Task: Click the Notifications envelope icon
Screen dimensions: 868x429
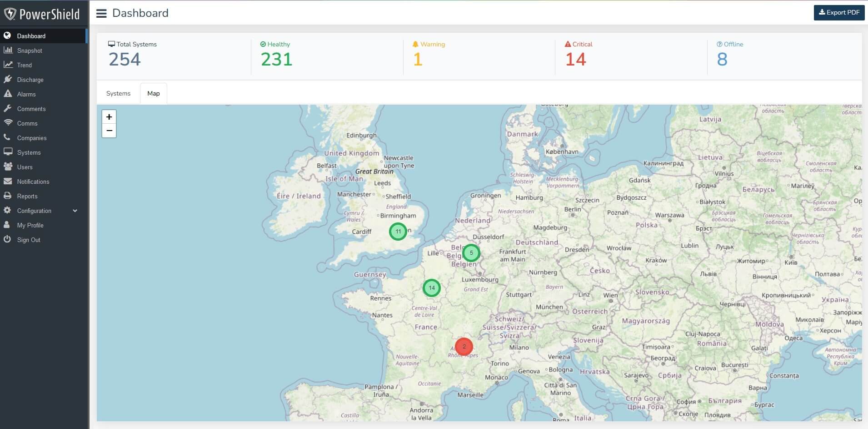Action: (x=8, y=182)
